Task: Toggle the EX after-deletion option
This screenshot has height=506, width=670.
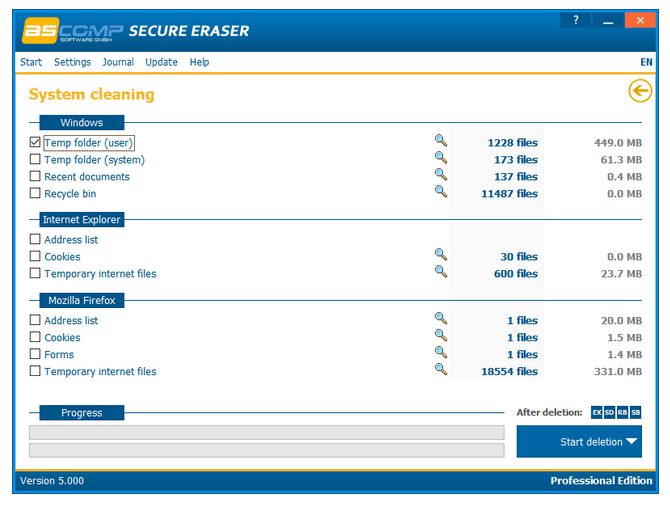Action: point(597,412)
